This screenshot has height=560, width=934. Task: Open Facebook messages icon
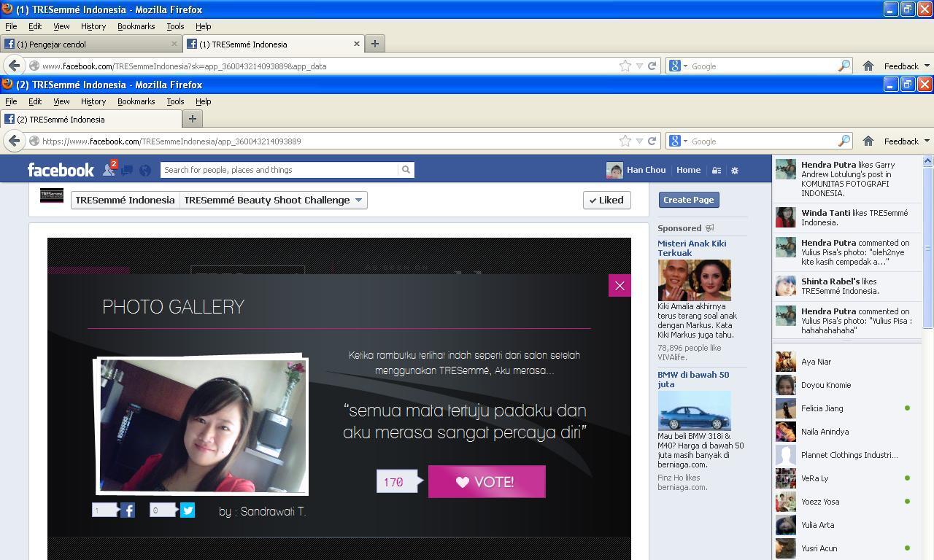coord(127,171)
